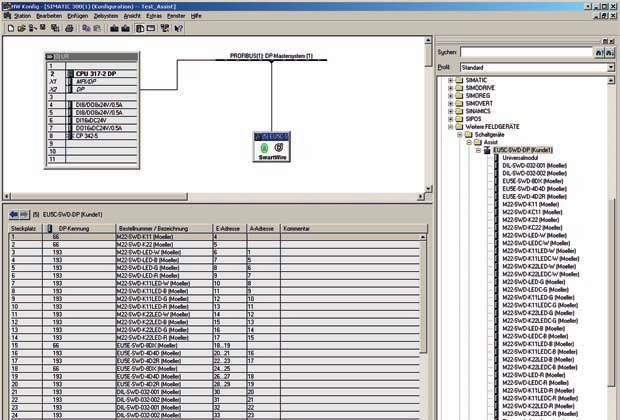
Task: Click the context help arrow icon
Action: point(178,28)
